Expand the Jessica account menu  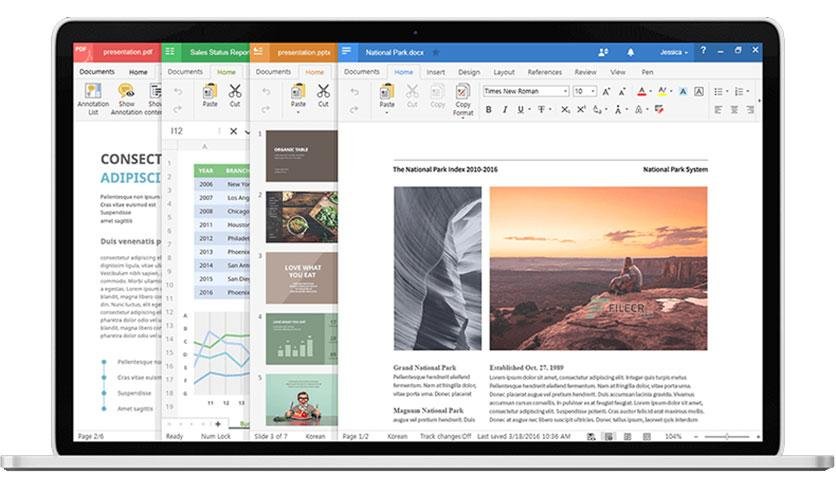[x=673, y=52]
